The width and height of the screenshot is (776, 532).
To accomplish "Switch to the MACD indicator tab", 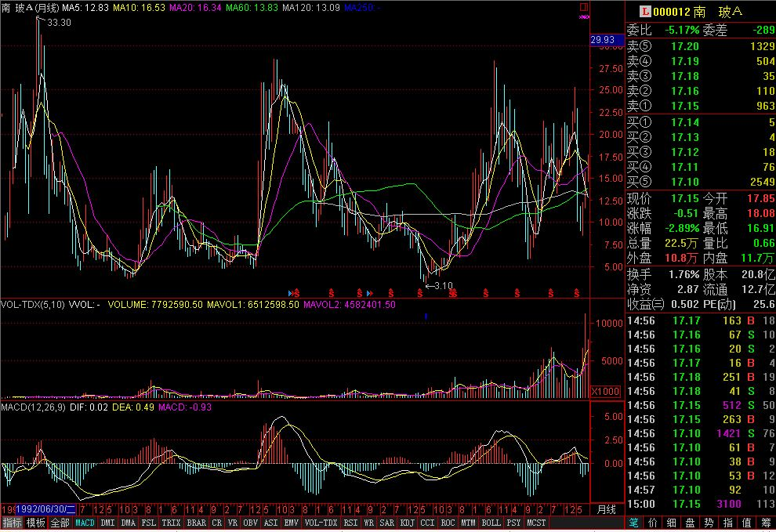I will [x=85, y=523].
